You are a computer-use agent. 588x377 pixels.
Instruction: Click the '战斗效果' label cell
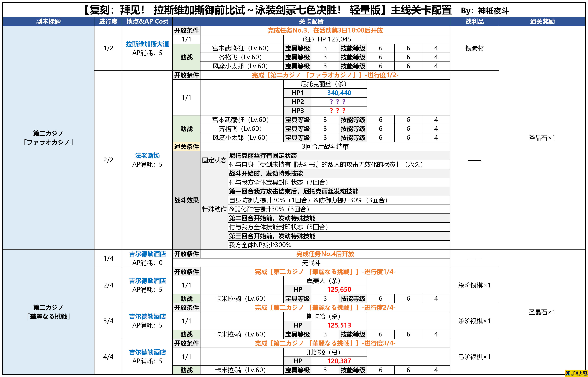[x=186, y=200]
